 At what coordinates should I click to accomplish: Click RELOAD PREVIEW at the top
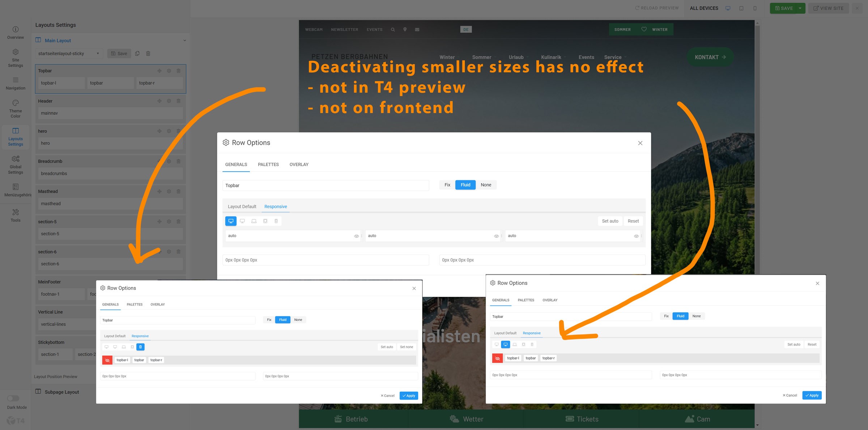pos(657,8)
